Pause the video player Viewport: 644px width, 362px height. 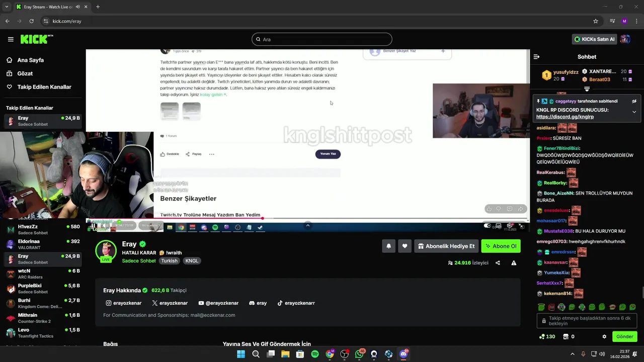(x=94, y=226)
